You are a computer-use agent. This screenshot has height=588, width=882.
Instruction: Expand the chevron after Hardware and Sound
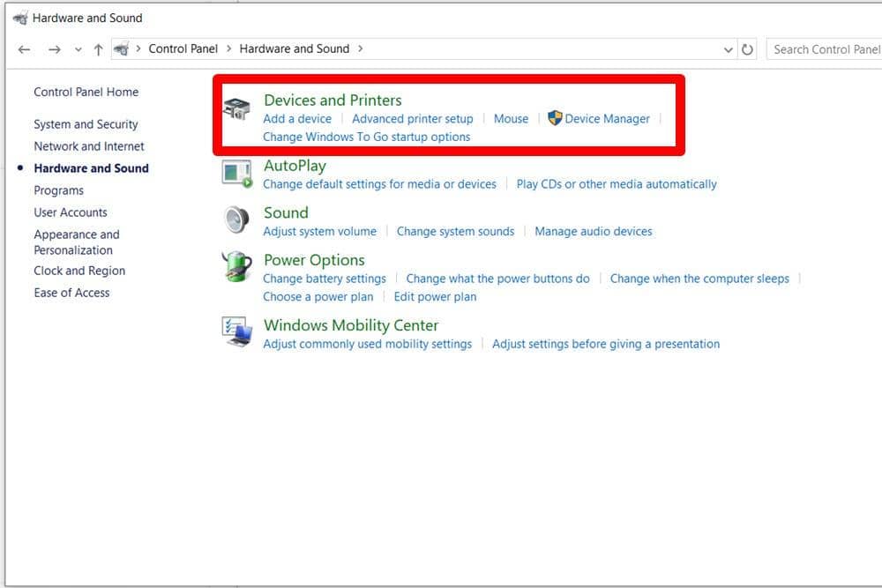click(x=360, y=48)
